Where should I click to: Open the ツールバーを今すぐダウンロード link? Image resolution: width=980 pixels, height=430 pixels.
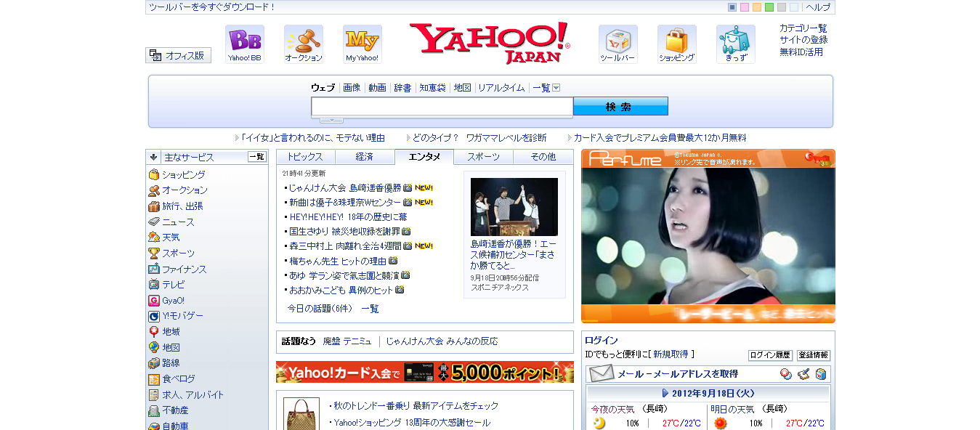[212, 7]
